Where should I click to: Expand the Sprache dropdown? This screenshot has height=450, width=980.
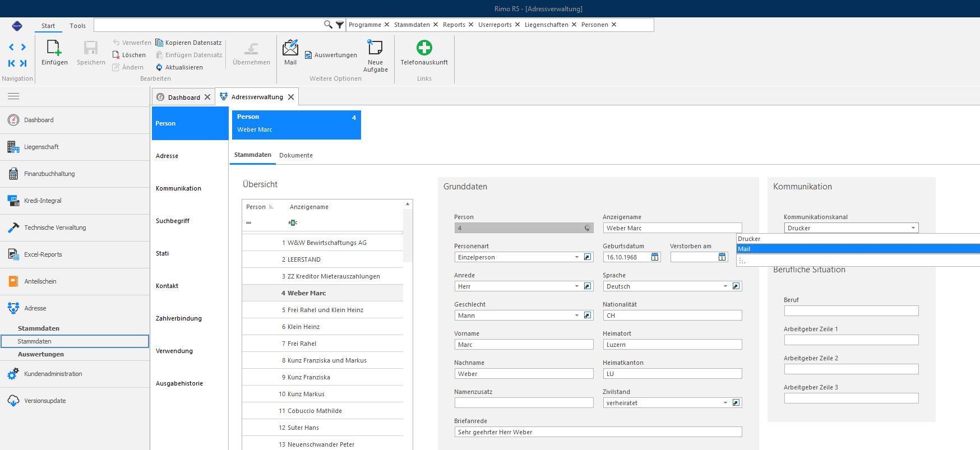coord(725,286)
